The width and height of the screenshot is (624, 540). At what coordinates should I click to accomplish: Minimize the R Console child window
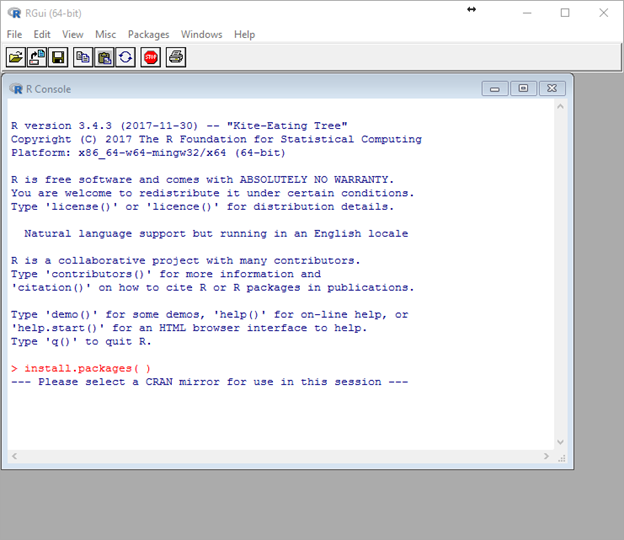[x=495, y=88]
